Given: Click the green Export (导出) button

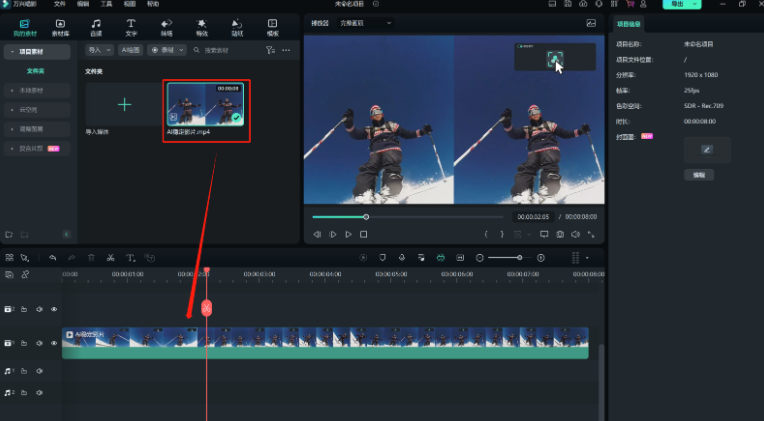Looking at the screenshot, I should [x=679, y=5].
